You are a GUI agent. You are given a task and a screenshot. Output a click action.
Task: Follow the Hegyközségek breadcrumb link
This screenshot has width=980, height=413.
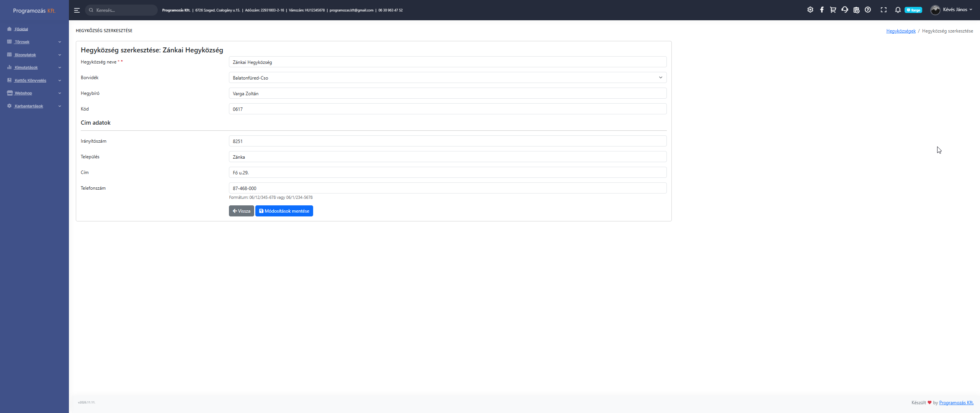click(x=901, y=31)
